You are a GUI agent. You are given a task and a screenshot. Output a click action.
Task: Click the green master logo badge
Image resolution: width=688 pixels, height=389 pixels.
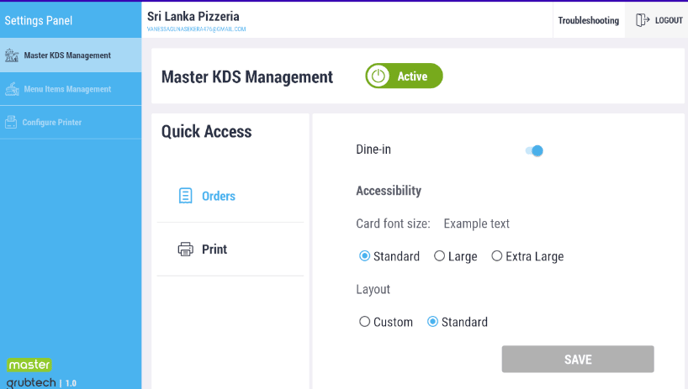29,364
